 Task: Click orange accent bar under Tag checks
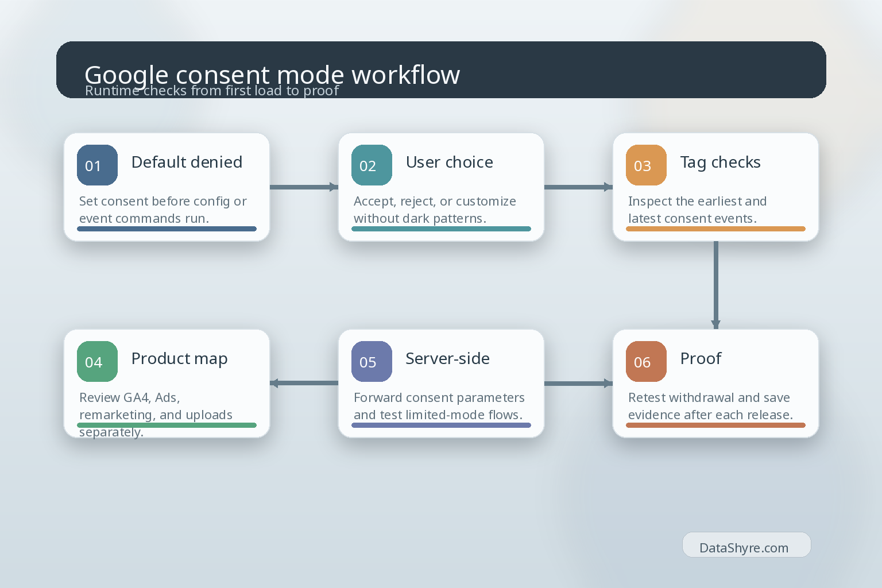click(x=715, y=229)
